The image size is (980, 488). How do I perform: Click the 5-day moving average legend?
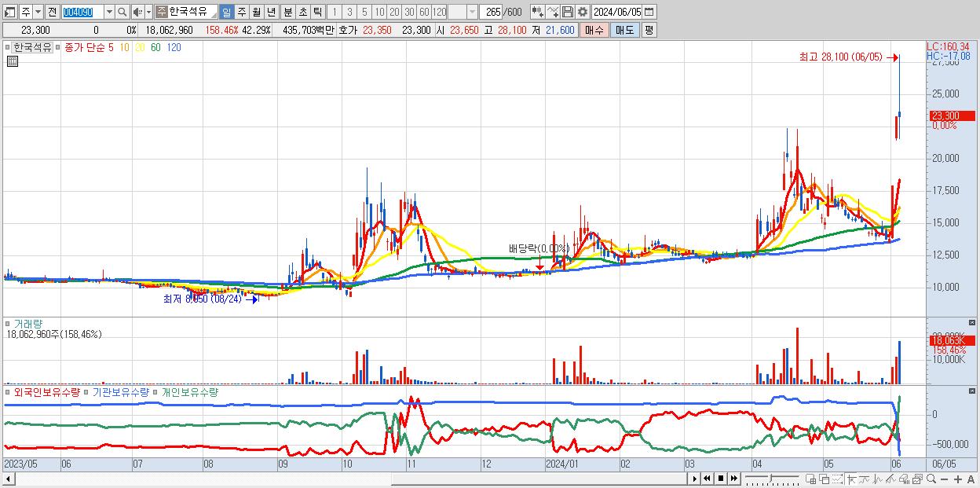112,47
